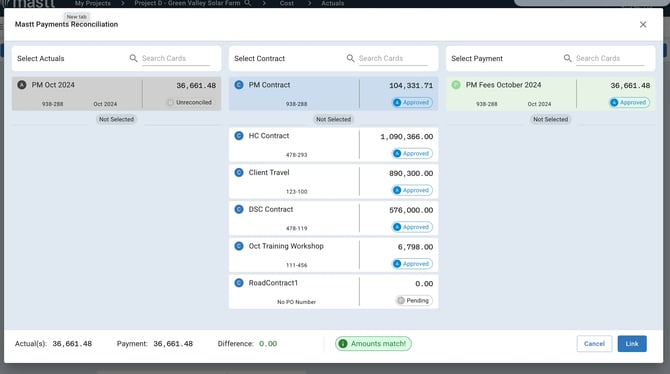Click the 0.00 amount on RoadContract1
Screen dimensions: 670x374
pyautogui.click(x=424, y=284)
